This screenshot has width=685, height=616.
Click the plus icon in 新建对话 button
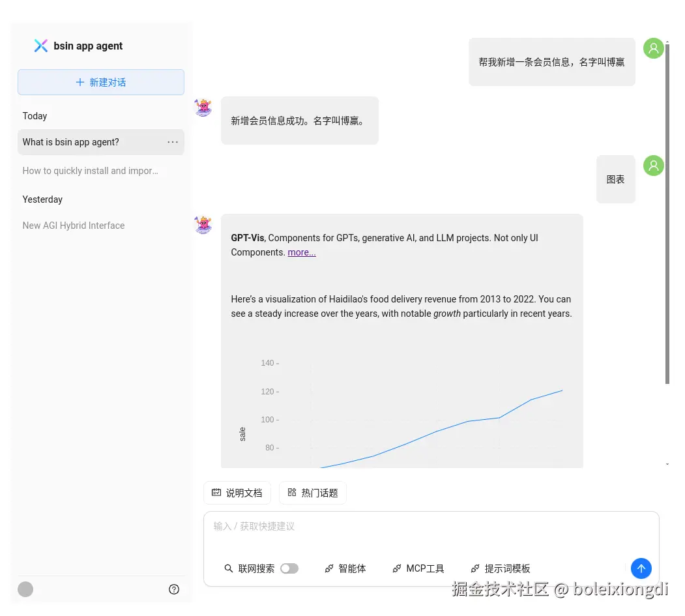click(x=80, y=82)
